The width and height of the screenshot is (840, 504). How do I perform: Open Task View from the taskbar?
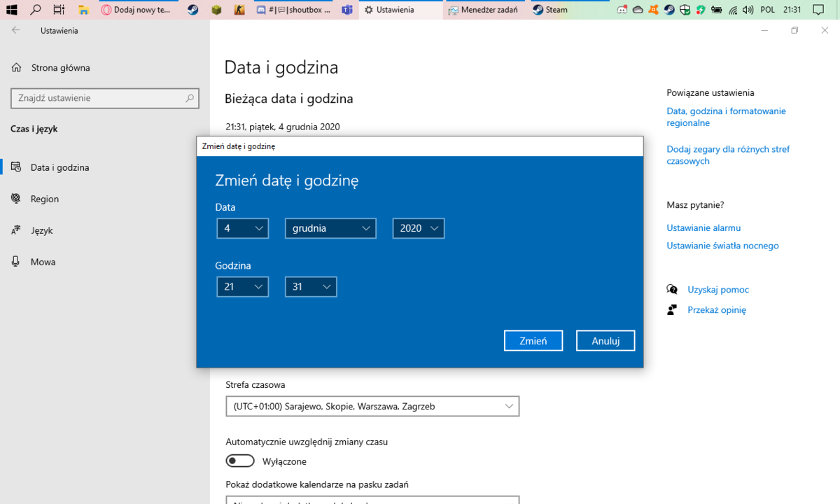[59, 10]
